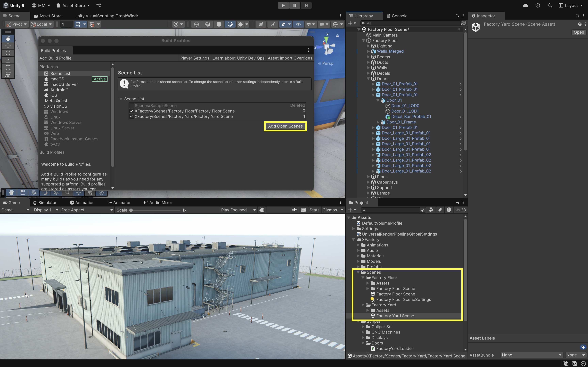
Task: Switch to the Animator tab
Action: pyautogui.click(x=119, y=202)
